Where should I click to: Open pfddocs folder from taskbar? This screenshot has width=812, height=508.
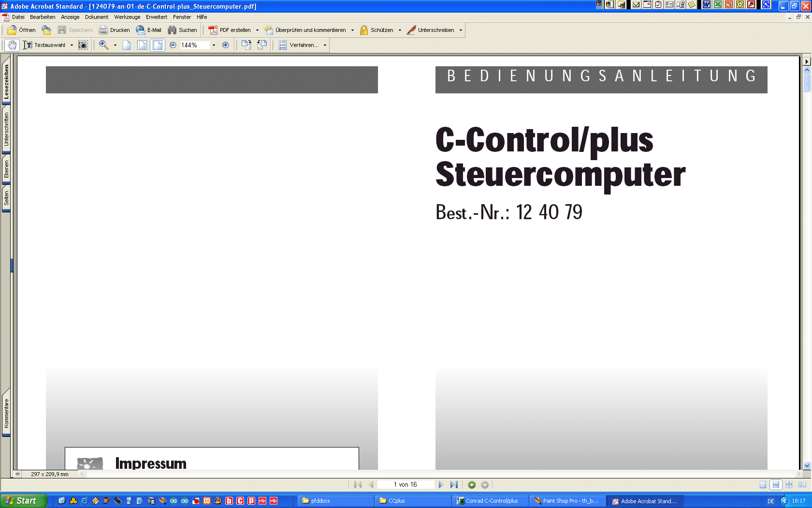(x=334, y=501)
